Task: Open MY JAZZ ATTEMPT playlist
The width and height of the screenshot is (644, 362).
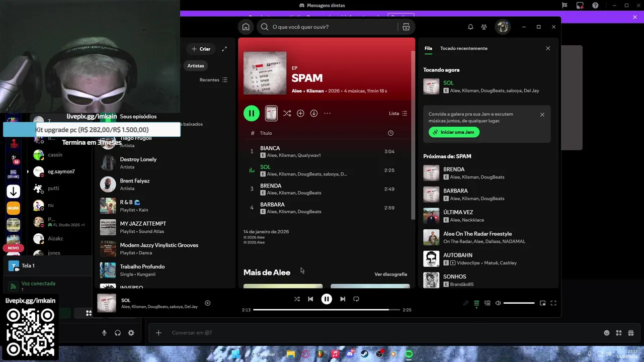Action: click(x=164, y=227)
